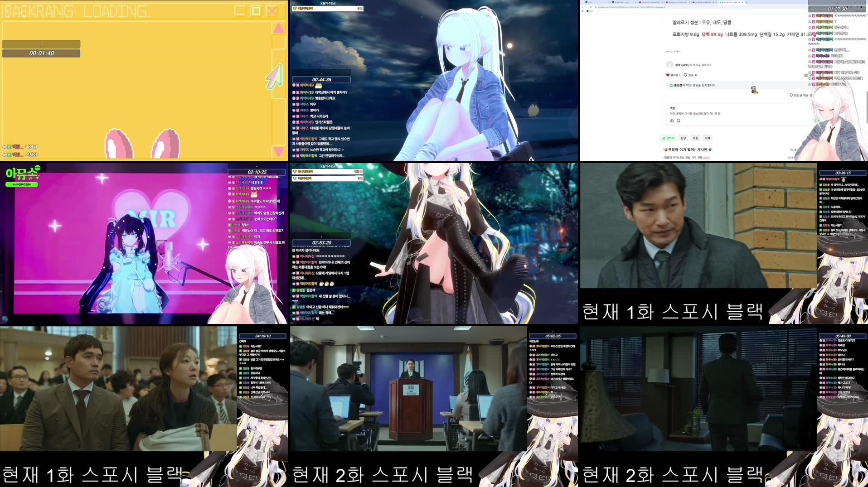This screenshot has width=868, height=487.
Task: Open the thumbnail frame at 02:53:20
Action: (x=434, y=243)
